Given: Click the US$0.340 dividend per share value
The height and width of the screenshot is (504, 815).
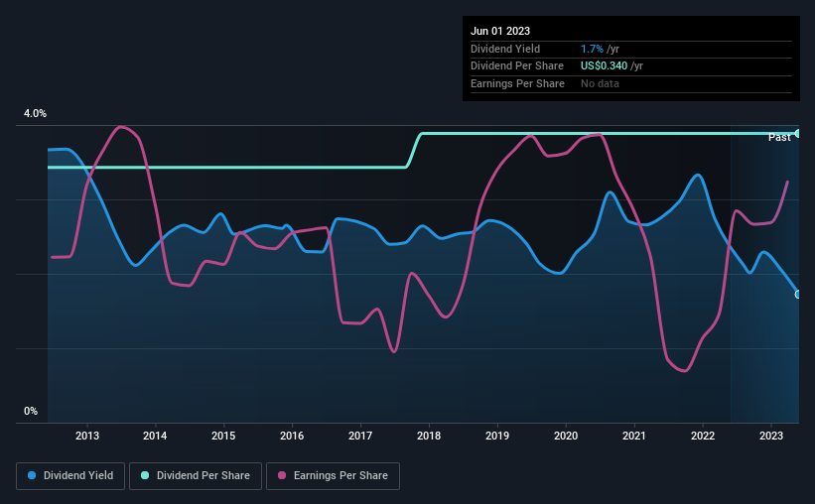Looking at the screenshot, I should [604, 66].
